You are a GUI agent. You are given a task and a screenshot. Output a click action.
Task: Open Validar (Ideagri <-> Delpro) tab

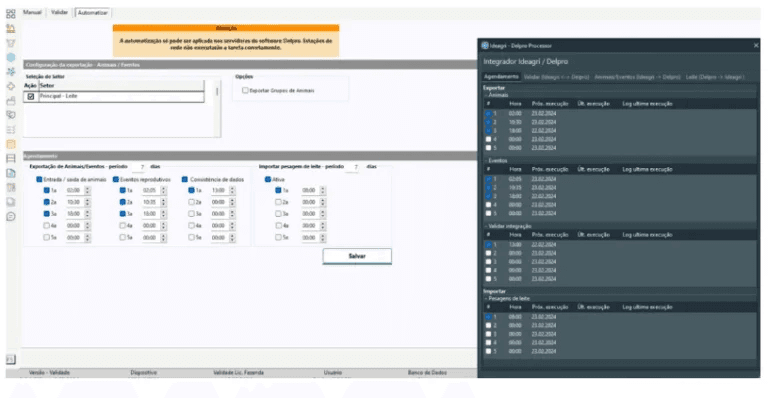tap(556, 77)
